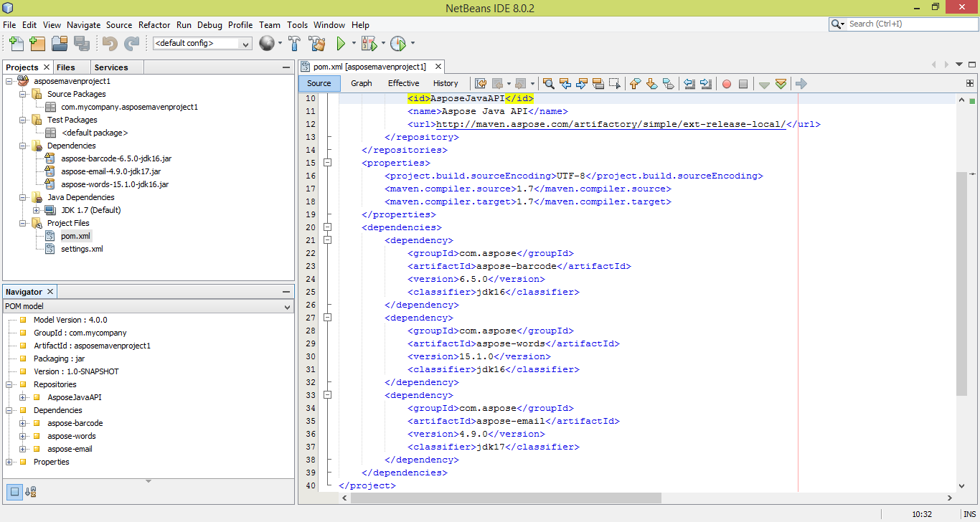Screen dimensions: 980x522
Task: Open the POM model dropdown in Navigator
Action: [x=149, y=306]
